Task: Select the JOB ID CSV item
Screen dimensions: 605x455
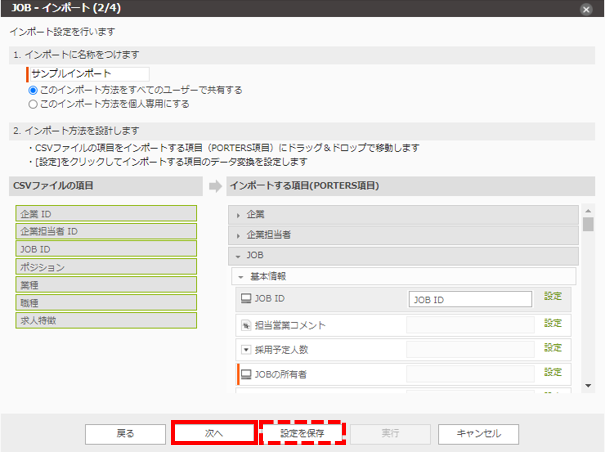Action: tap(106, 249)
